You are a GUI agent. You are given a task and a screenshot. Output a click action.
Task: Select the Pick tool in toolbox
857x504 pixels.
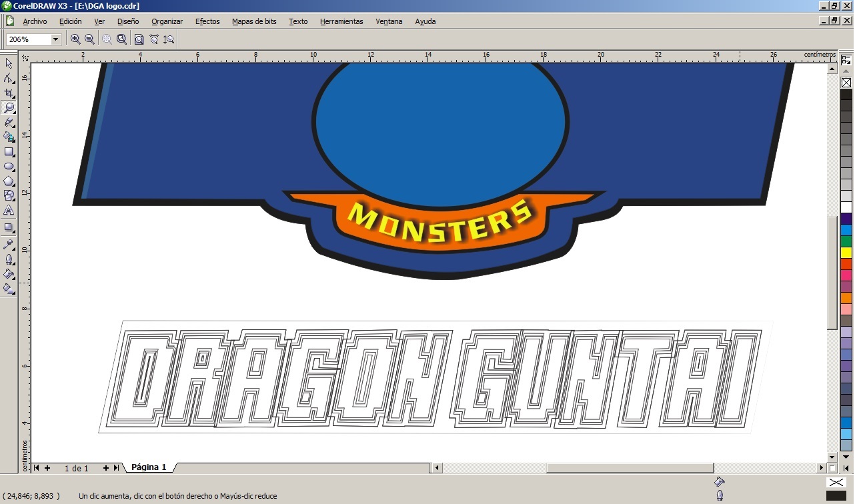[x=9, y=63]
